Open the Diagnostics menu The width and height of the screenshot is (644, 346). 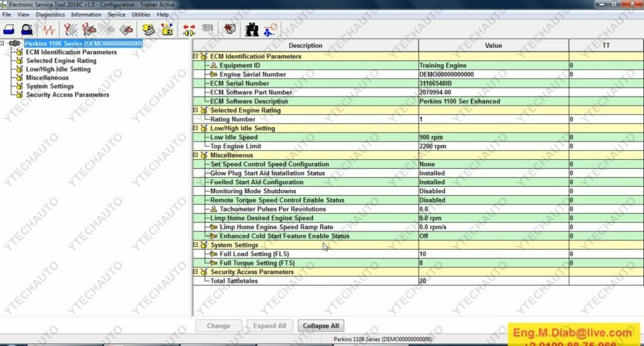pyautogui.click(x=50, y=14)
